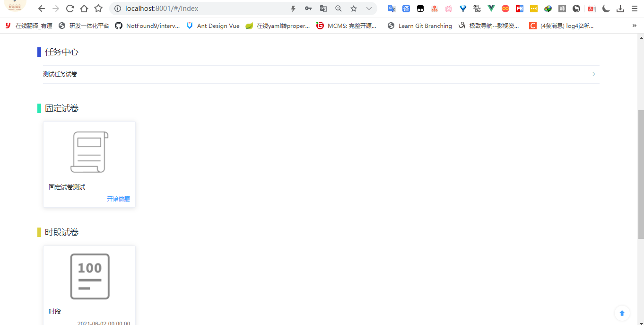Go back to the previous page

click(42, 9)
